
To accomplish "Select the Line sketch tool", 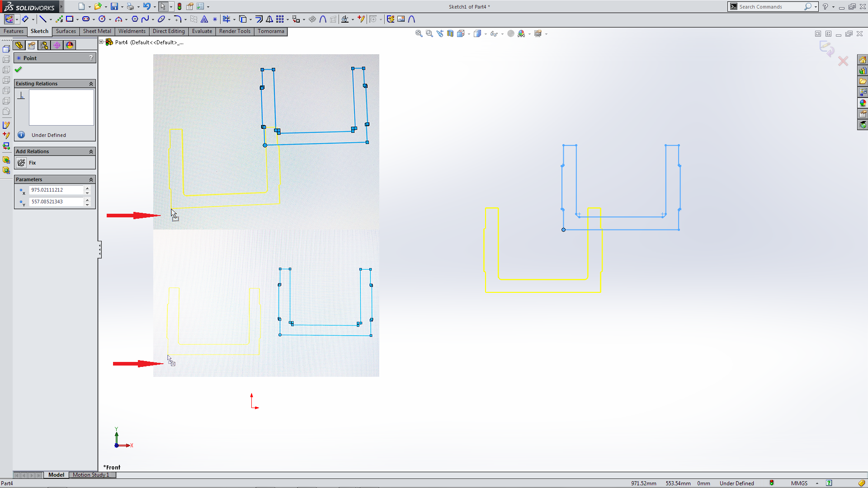I will click(44, 19).
